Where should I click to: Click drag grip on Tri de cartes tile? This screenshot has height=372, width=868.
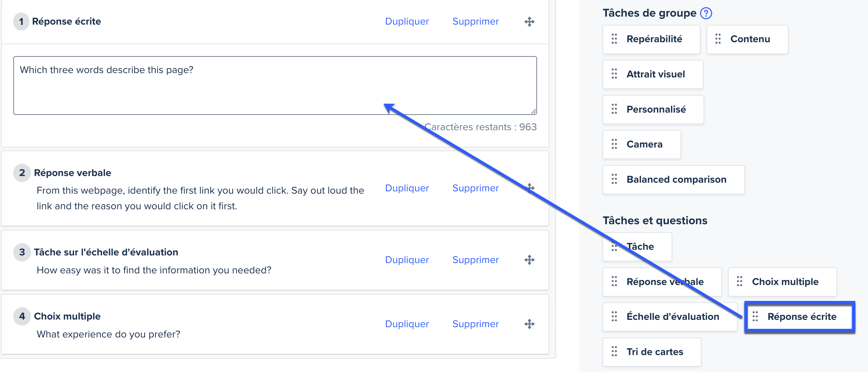614,352
